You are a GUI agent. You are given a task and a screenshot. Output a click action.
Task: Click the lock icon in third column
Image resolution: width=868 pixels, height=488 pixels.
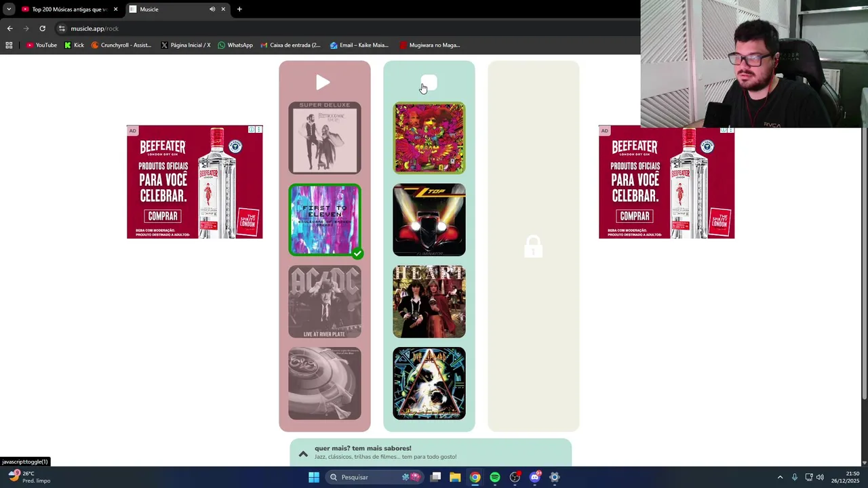[x=533, y=247]
